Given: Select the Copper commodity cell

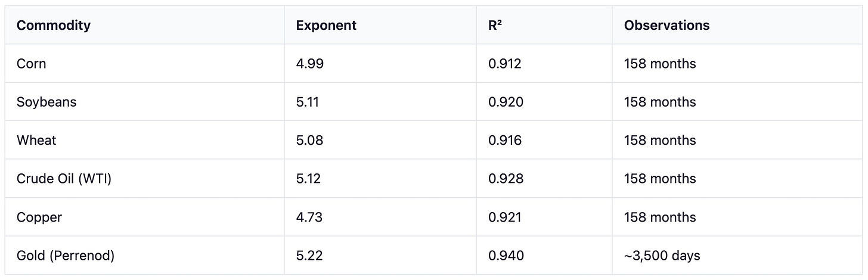Looking at the screenshot, I should (x=39, y=217).
